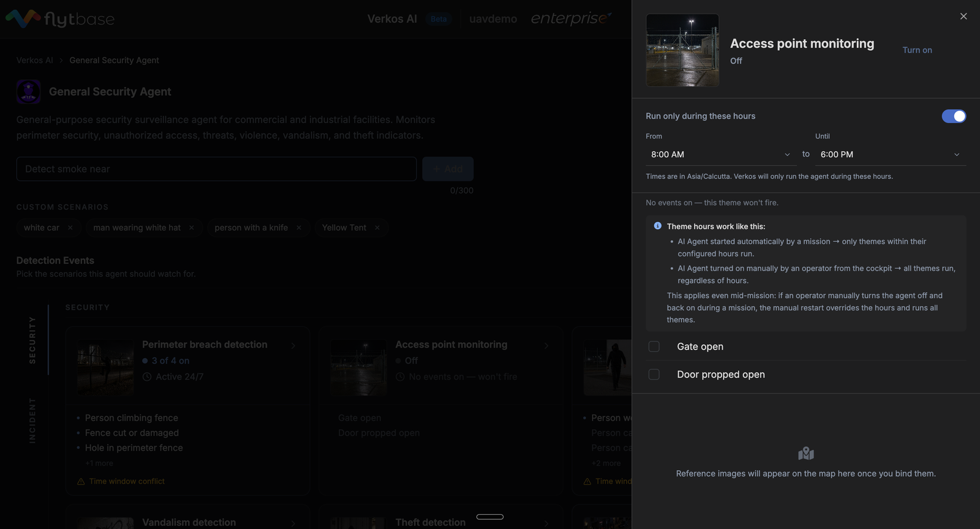Expand the Access point monitoring card chevron

pyautogui.click(x=546, y=346)
